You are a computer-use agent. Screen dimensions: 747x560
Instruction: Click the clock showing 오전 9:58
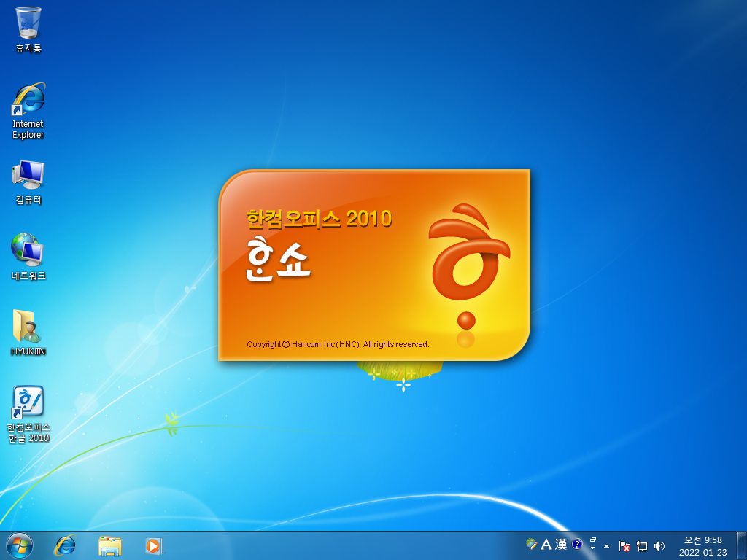[703, 546]
